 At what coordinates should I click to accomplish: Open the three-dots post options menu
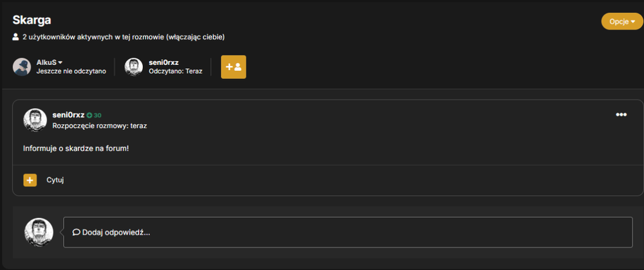click(x=621, y=114)
